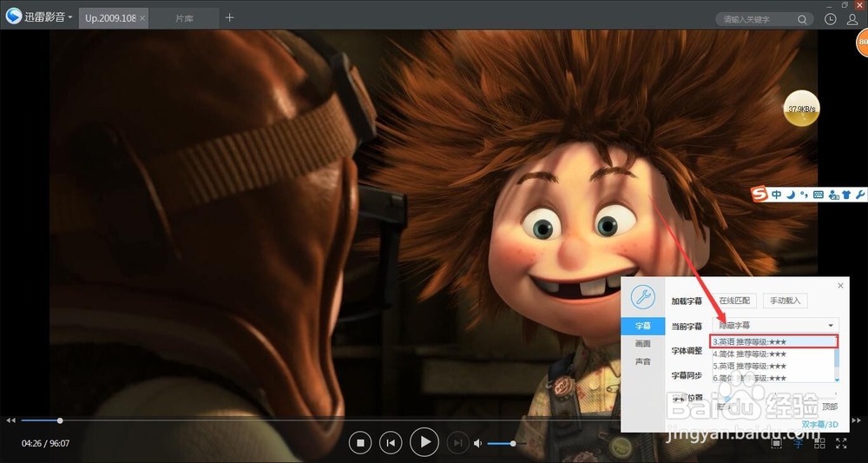The height and width of the screenshot is (463, 868).
Task: Skip to the next video
Action: point(457,442)
